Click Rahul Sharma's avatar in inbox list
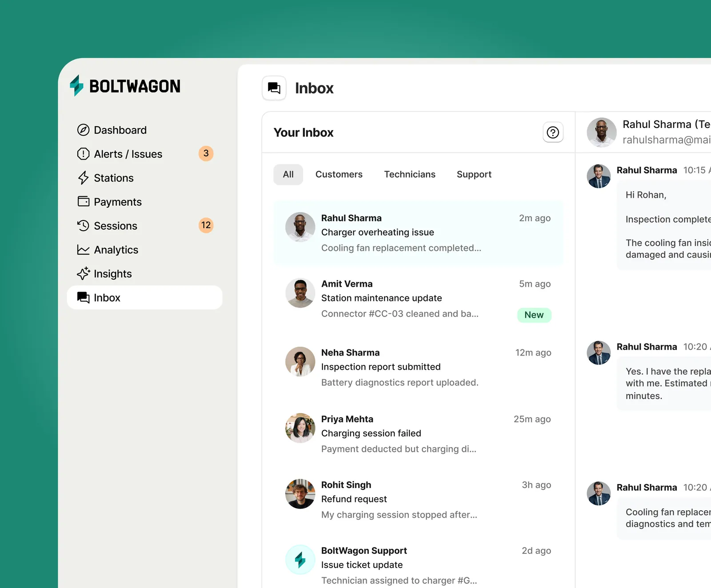 click(x=300, y=227)
